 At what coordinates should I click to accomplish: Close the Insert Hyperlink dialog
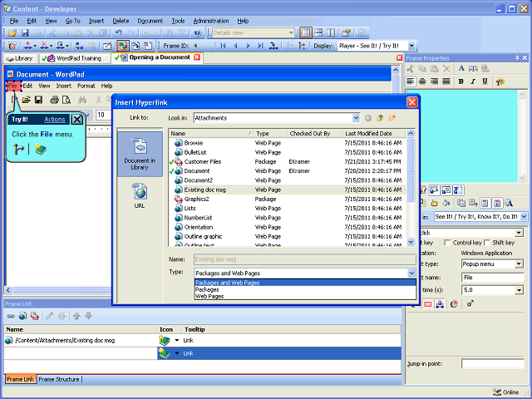[412, 102]
